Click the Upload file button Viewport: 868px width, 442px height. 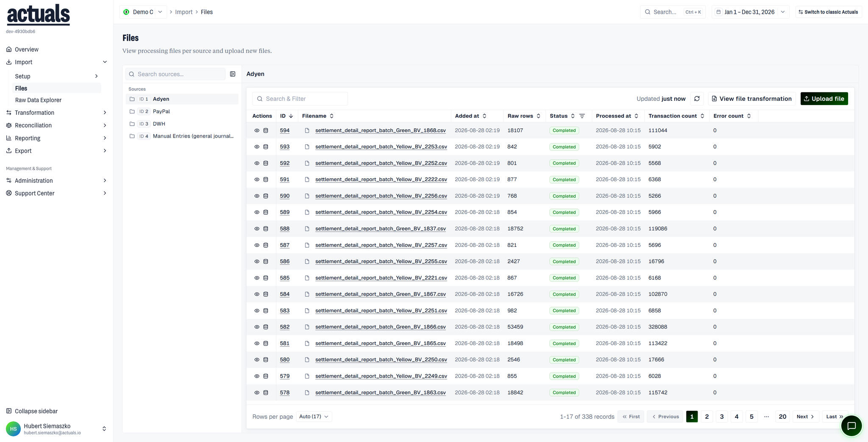point(824,99)
